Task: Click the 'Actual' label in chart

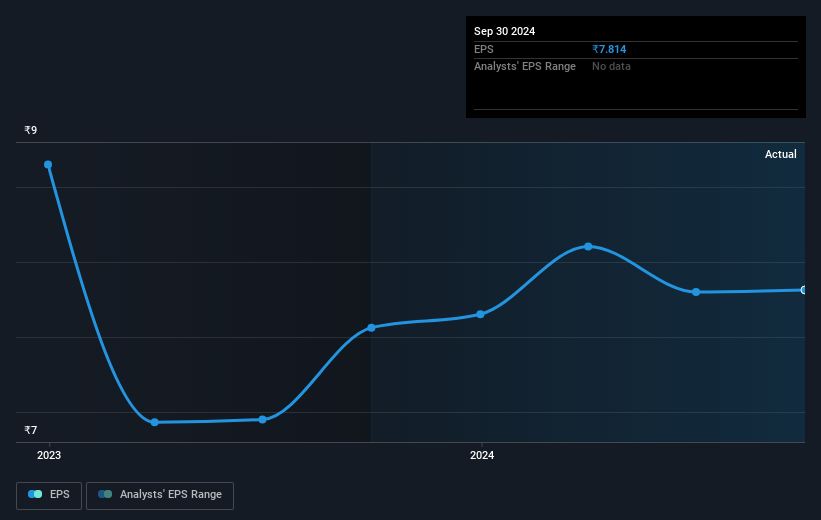Action: pyautogui.click(x=780, y=154)
